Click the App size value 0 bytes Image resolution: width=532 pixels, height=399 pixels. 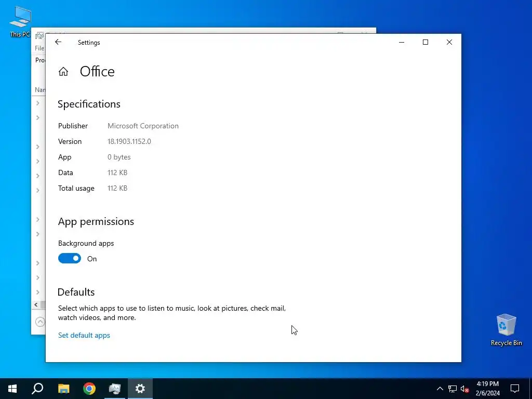pos(119,157)
